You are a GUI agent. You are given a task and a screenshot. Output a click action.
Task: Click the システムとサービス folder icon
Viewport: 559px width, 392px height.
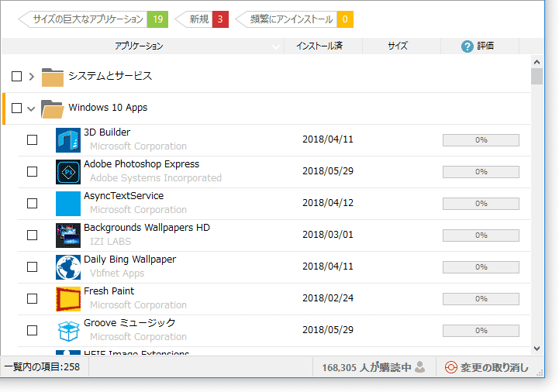click(x=53, y=77)
